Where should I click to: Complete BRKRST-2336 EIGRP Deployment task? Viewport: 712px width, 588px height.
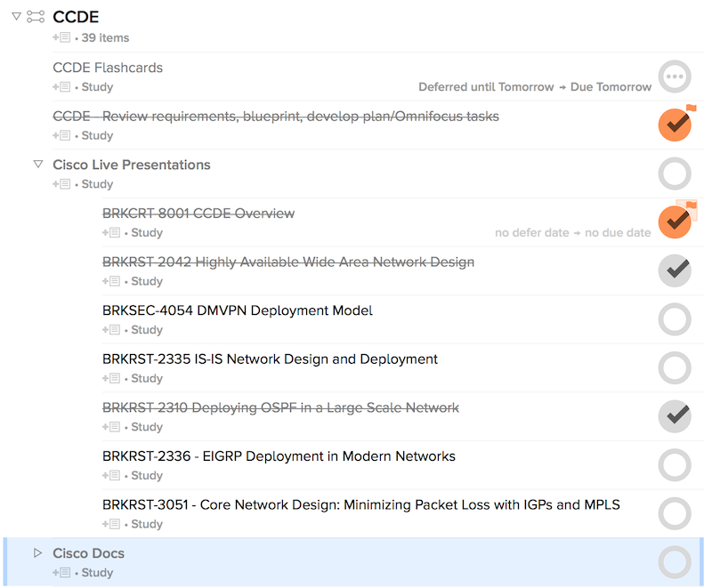675,464
